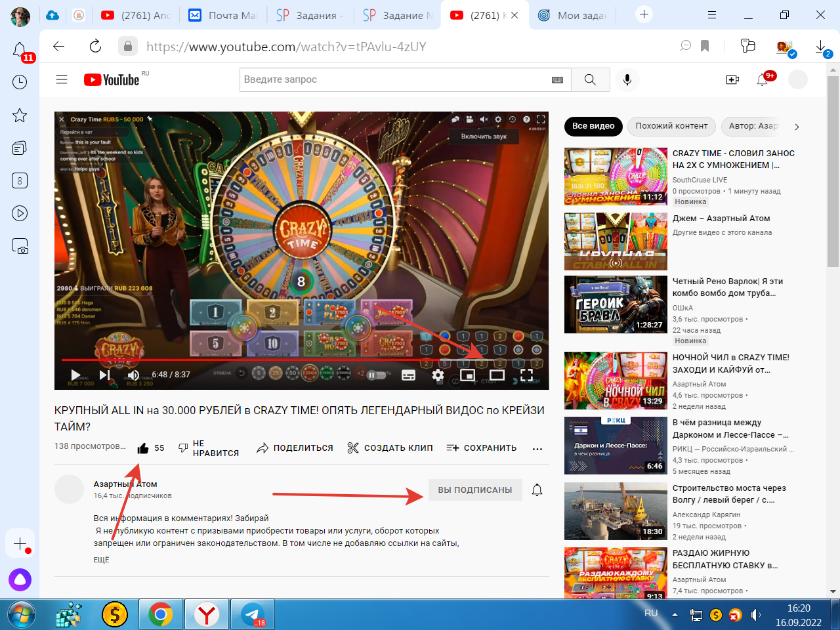The width and height of the screenshot is (840, 630).
Task: Switch to miniplayer mode
Action: click(467, 375)
